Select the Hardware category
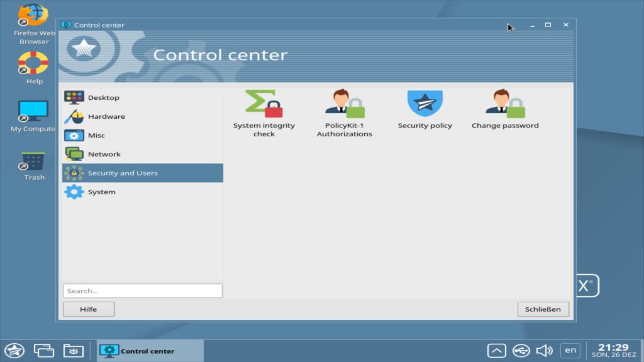The height and width of the screenshot is (362, 644). click(143, 116)
